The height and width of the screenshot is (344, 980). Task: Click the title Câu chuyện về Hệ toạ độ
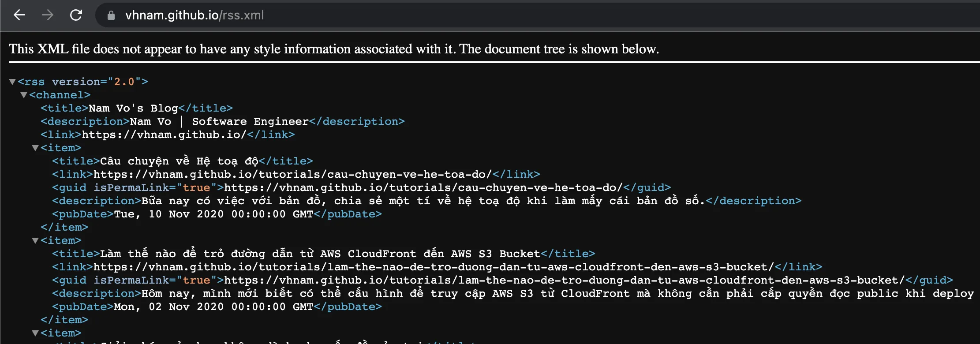179,161
